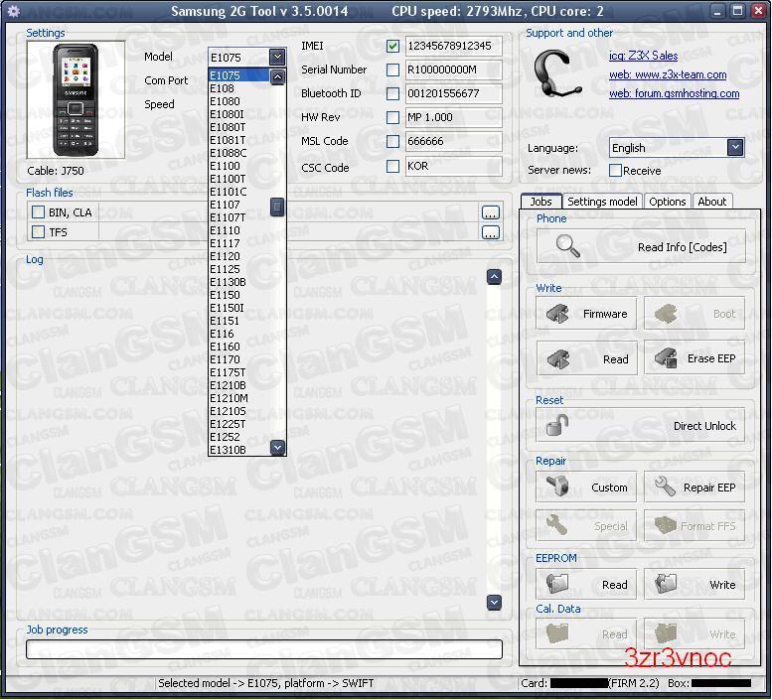The image size is (772, 700).
Task: Pick model E1210M in the list
Action: (238, 398)
